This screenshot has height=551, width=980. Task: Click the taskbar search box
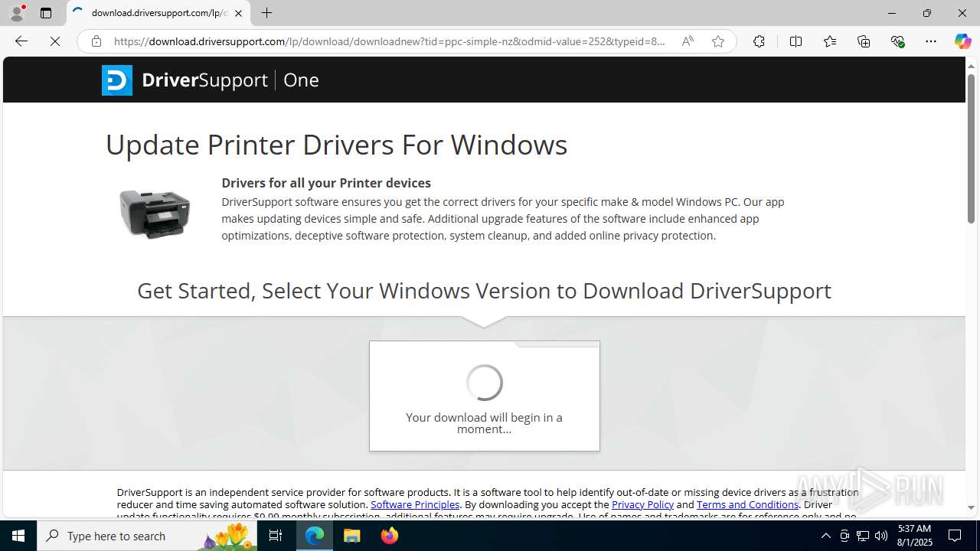(147, 536)
